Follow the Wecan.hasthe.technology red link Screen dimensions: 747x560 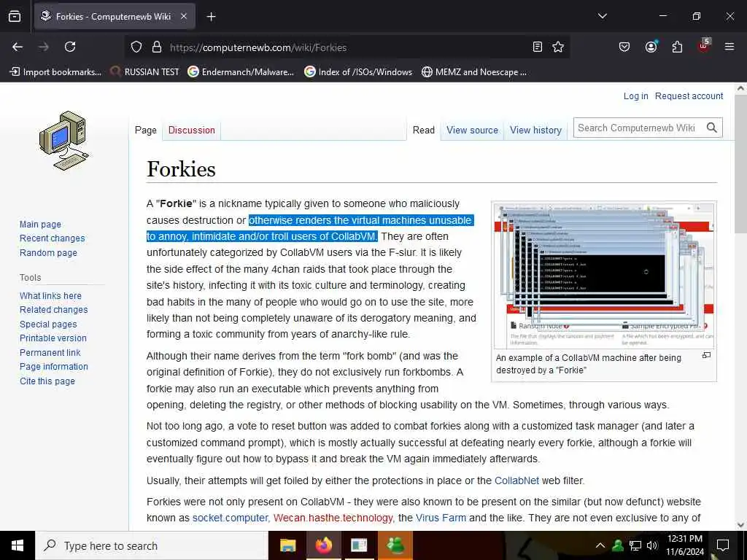pos(333,518)
